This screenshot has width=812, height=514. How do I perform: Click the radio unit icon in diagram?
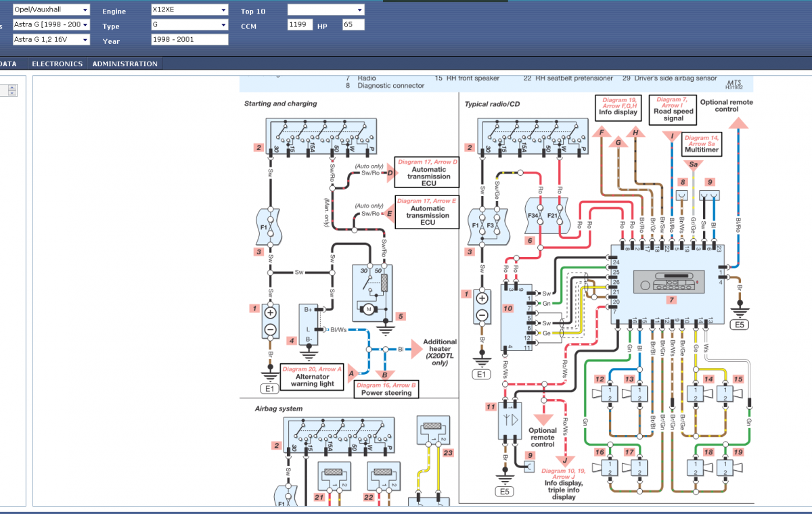pyautogui.click(x=665, y=282)
